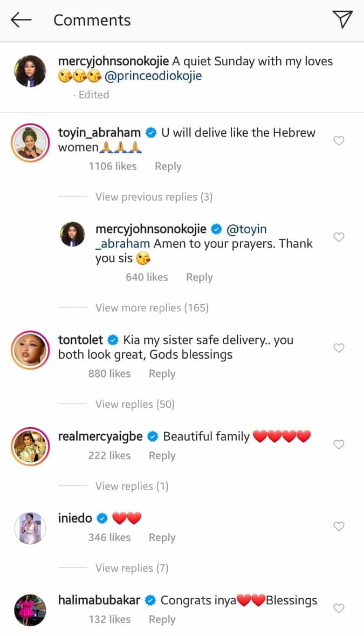This screenshot has height=636, width=364.
Task: Tap heart on realmercyaigbe's comment
Action: [x=339, y=444]
